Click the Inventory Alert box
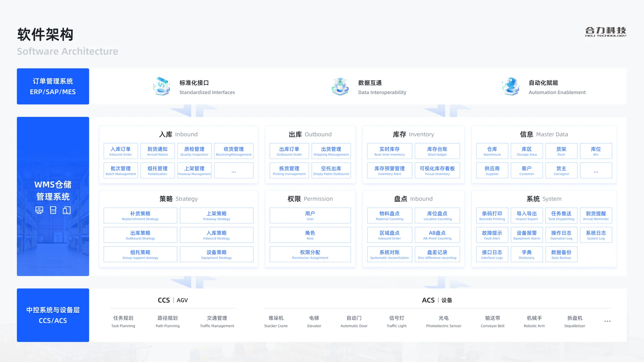 point(390,170)
